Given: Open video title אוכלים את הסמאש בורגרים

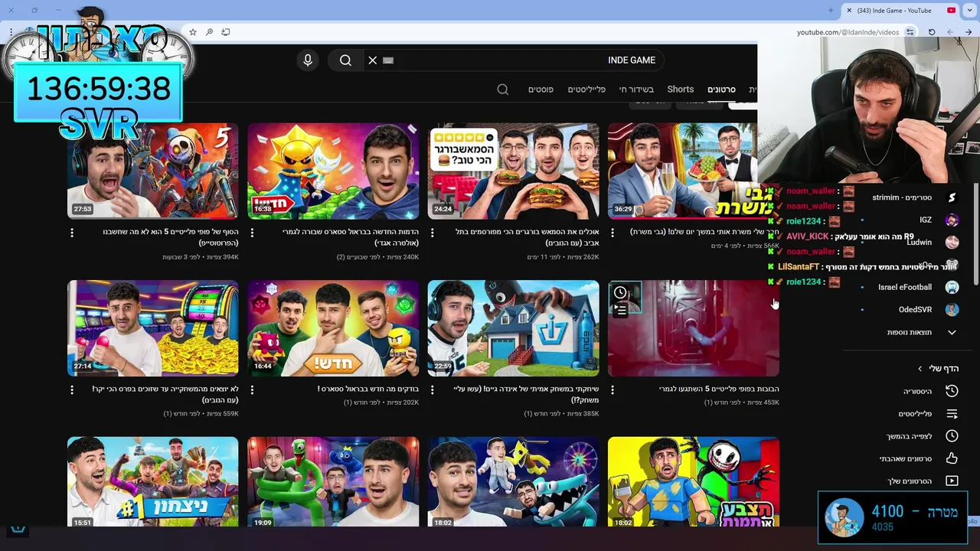Looking at the screenshot, I should click(527, 237).
